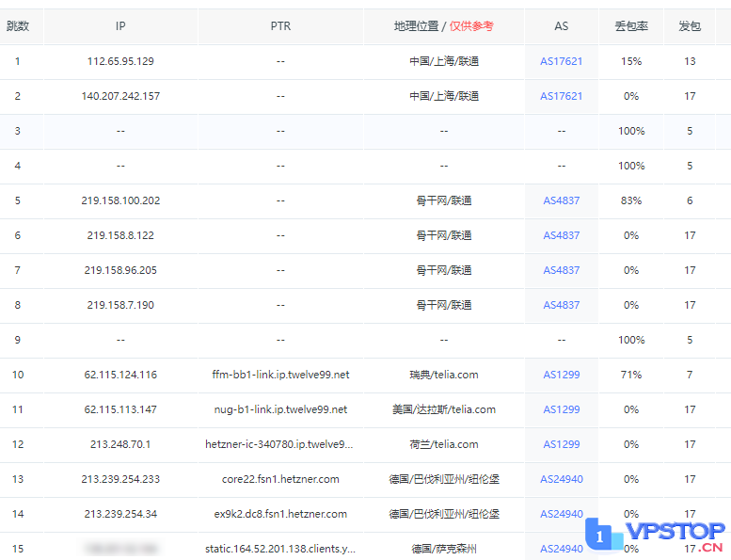Click AS4837 link for IP 219.158.100.202
731x560 pixels.
tap(561, 200)
